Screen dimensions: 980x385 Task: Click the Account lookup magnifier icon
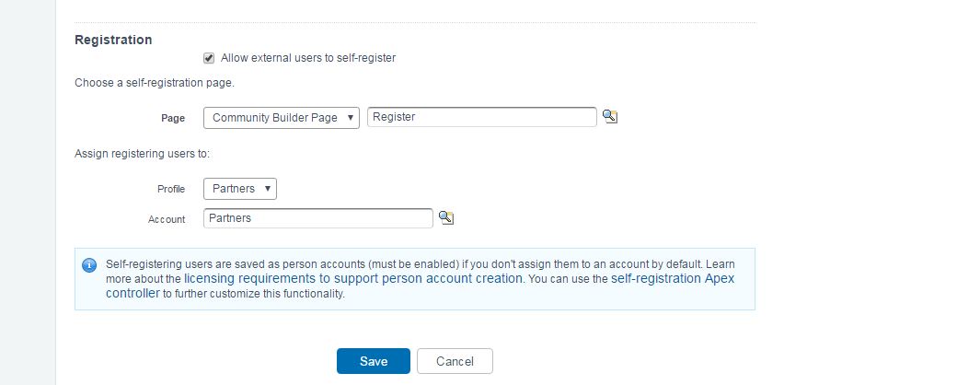coord(446,217)
